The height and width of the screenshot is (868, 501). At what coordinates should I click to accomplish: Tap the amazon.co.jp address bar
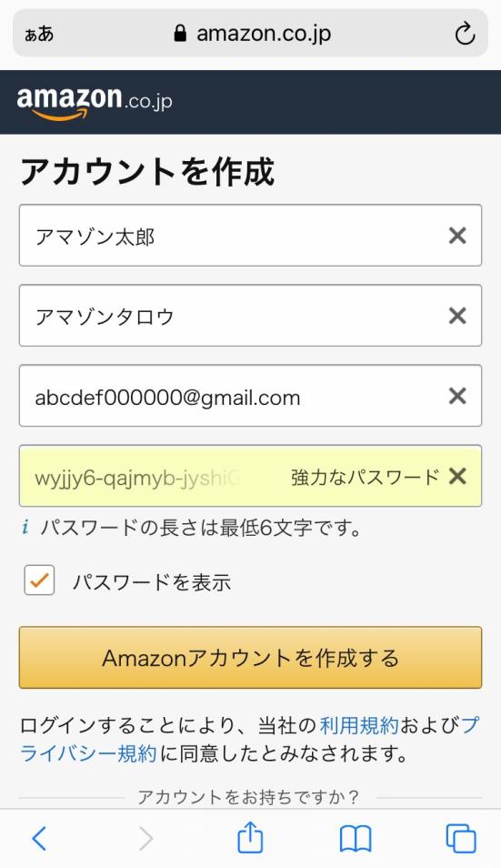[x=251, y=34]
